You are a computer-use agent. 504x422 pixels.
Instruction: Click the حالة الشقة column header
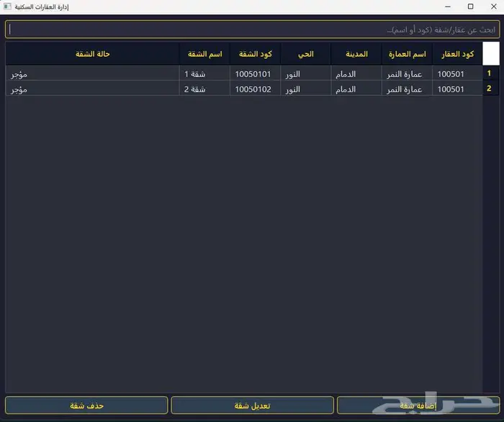click(93, 54)
